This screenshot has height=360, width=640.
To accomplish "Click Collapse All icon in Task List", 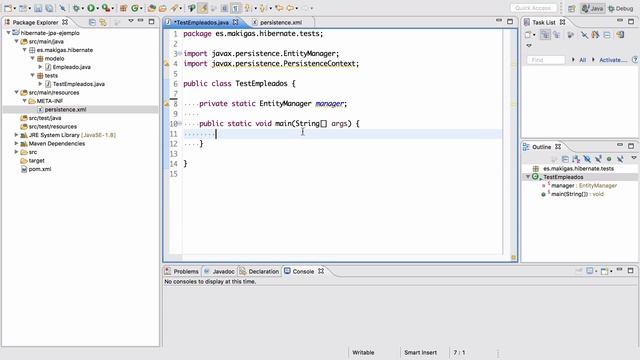I will click(607, 35).
